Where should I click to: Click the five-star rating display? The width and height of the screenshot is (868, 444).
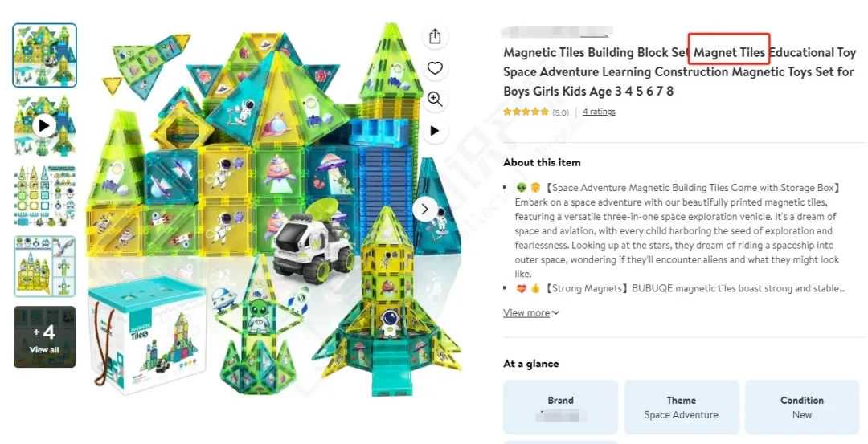[x=526, y=112]
